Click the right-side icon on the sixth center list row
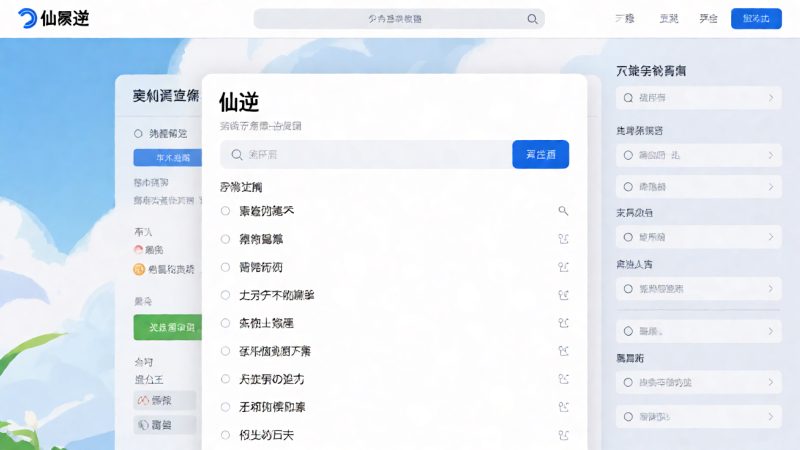800x450 pixels. coord(563,351)
